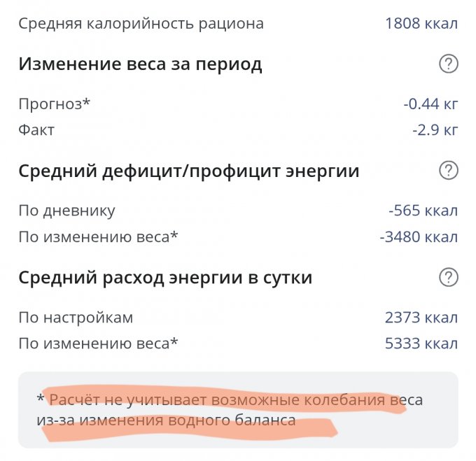Tap the 2373 ккал settings expenditure value

(421, 318)
